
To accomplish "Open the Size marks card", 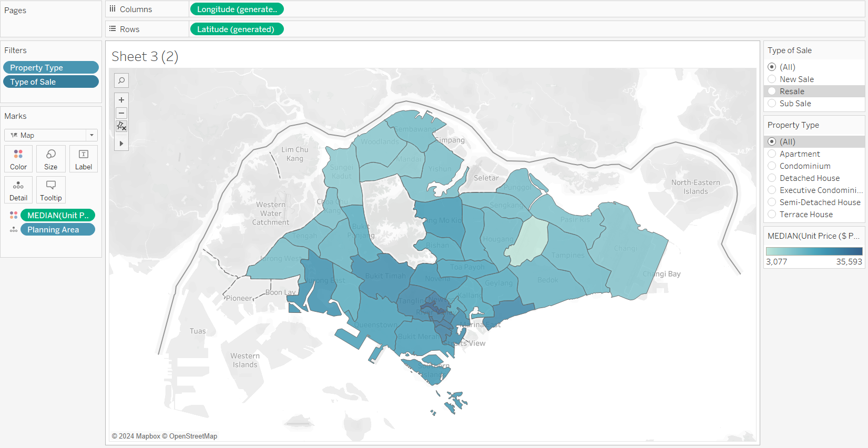I will (x=51, y=159).
